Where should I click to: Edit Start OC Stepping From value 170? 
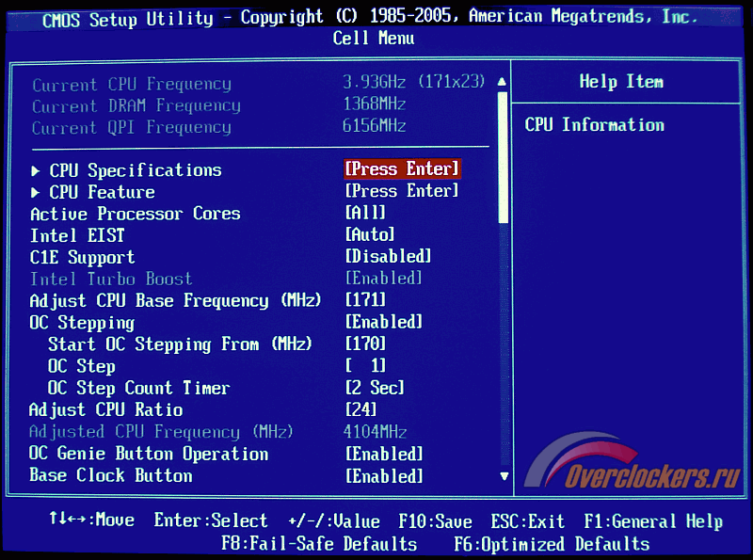click(x=365, y=344)
